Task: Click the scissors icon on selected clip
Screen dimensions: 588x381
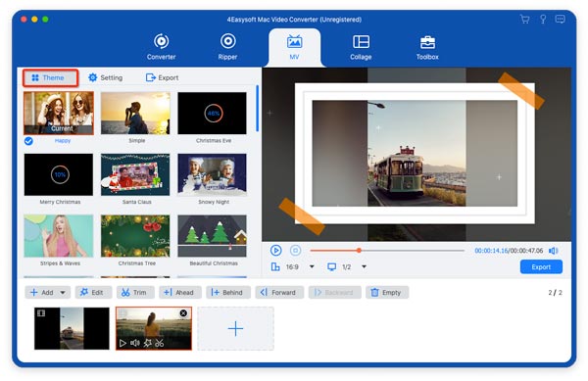Action: tap(160, 343)
